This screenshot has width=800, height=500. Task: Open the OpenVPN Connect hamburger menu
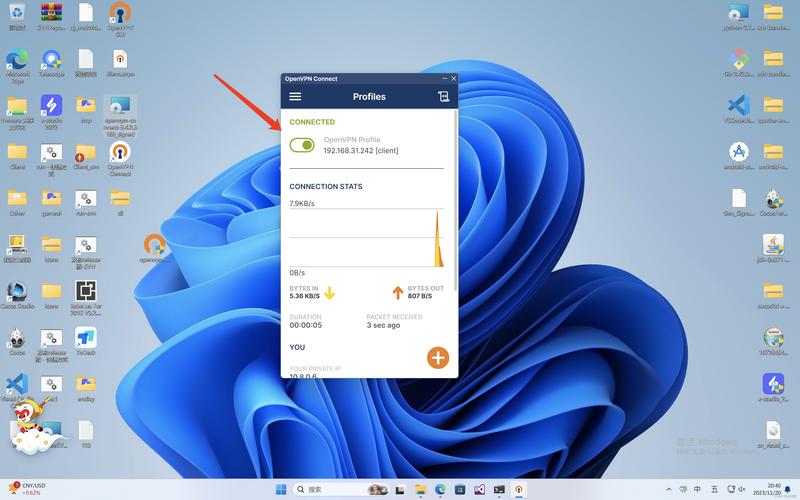click(x=295, y=96)
